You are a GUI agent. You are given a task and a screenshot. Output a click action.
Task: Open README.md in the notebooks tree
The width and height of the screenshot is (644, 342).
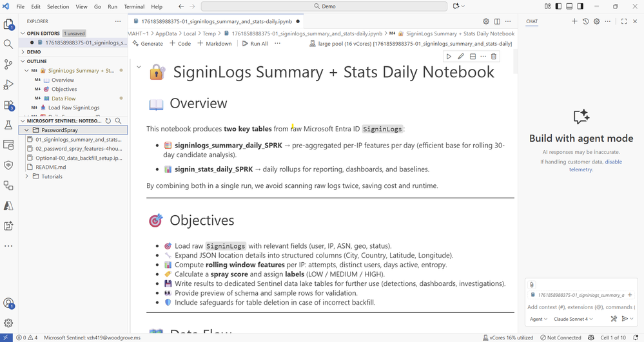(50, 167)
